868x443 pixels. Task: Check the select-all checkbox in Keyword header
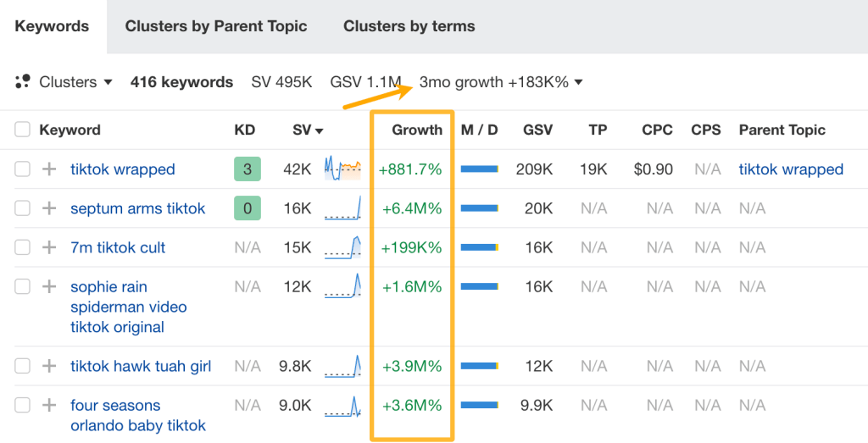22,130
